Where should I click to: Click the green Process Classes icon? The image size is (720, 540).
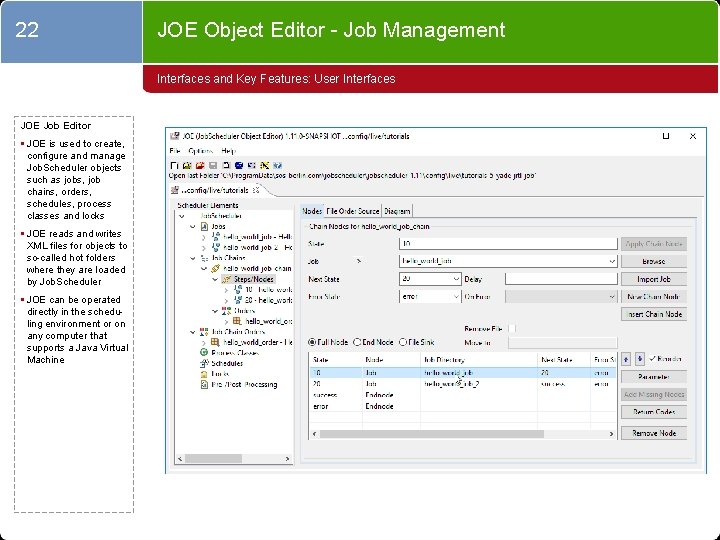(x=204, y=353)
